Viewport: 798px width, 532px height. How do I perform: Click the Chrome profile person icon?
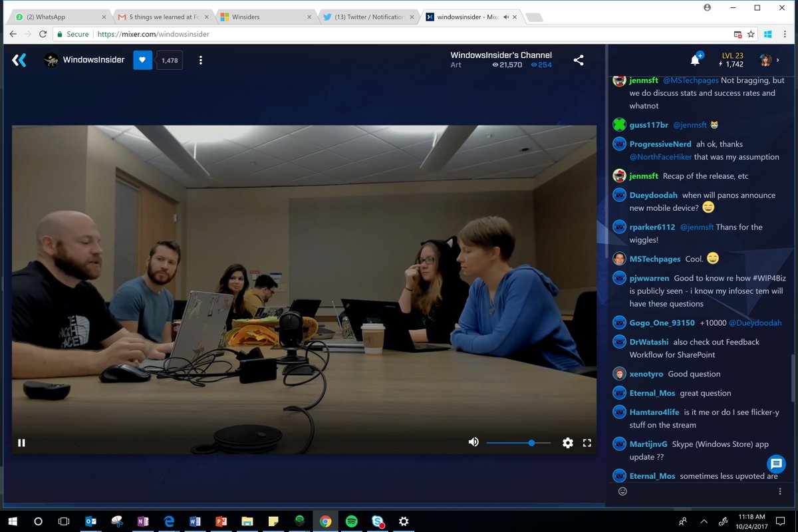tap(707, 7)
